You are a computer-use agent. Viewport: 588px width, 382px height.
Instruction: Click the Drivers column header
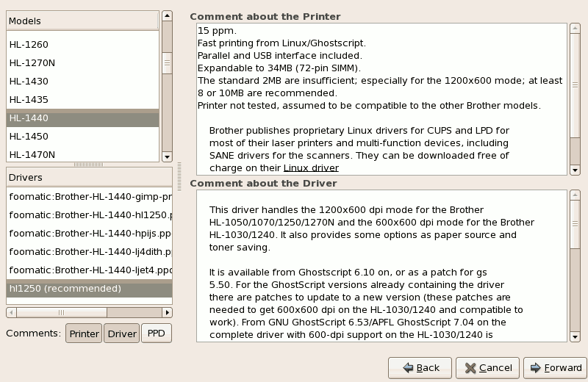(x=89, y=177)
